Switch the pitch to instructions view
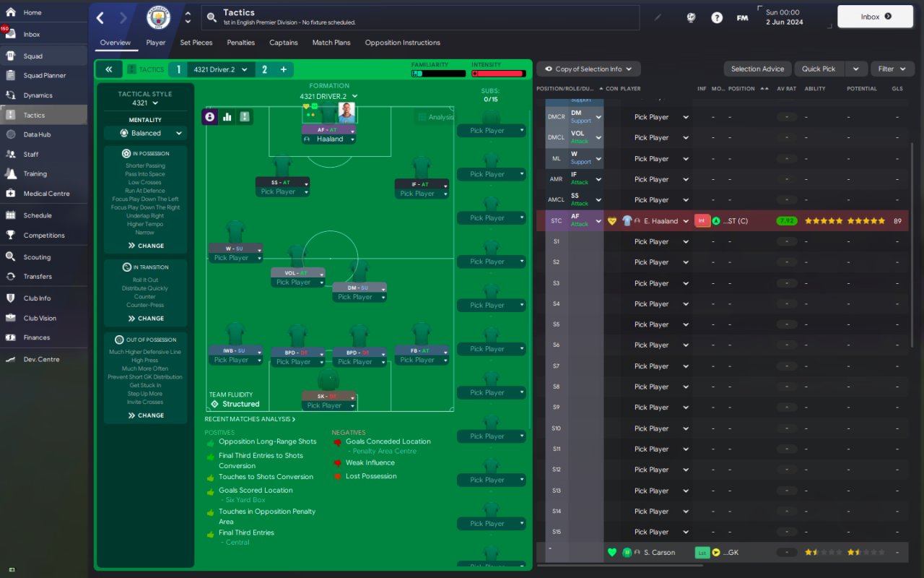Viewport: 924px width, 578px height. pyautogui.click(x=245, y=116)
